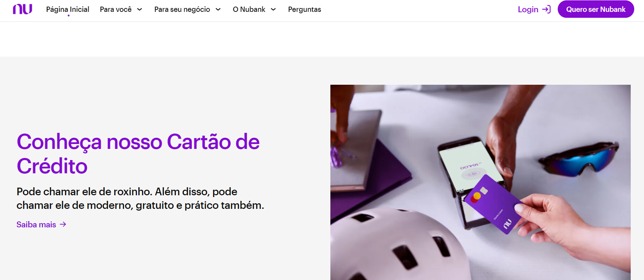
Task: Click the blue sunglasses in the photo
Action: [579, 158]
